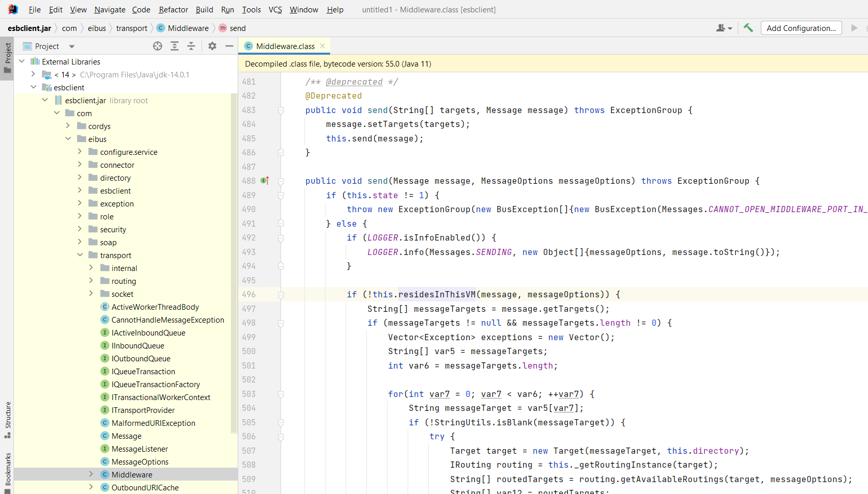Click the send method icon in breadcrumb
This screenshot has height=494, width=868.
coord(223,28)
